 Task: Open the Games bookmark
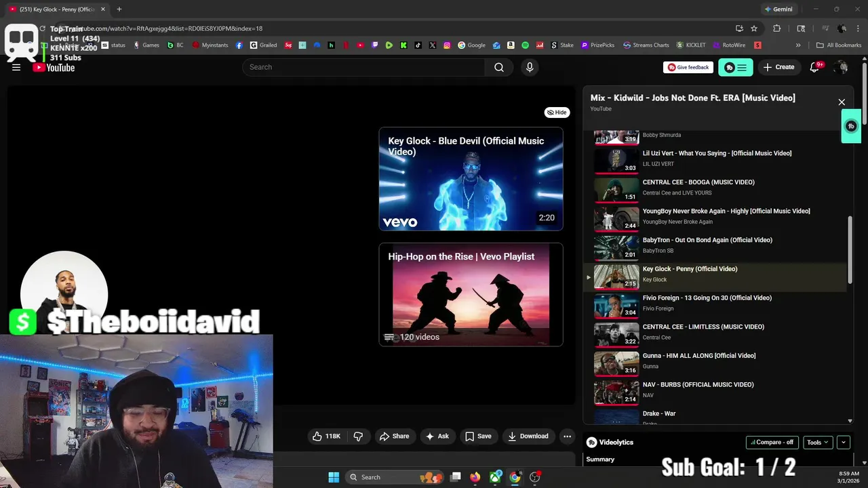(146, 45)
